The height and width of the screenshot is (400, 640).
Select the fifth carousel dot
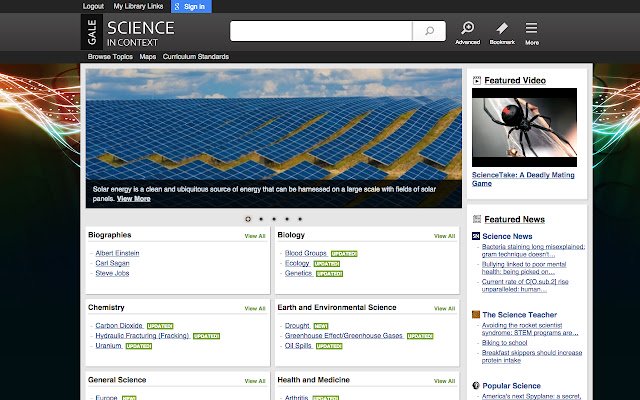(x=300, y=219)
